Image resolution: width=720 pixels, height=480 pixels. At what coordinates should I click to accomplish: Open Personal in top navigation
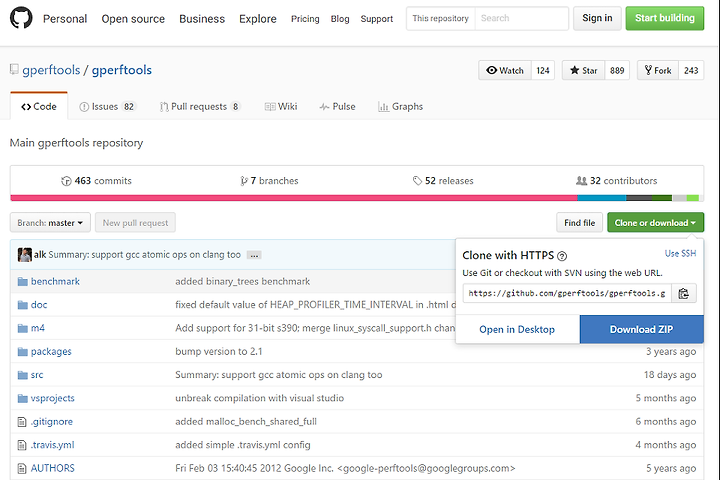65,19
